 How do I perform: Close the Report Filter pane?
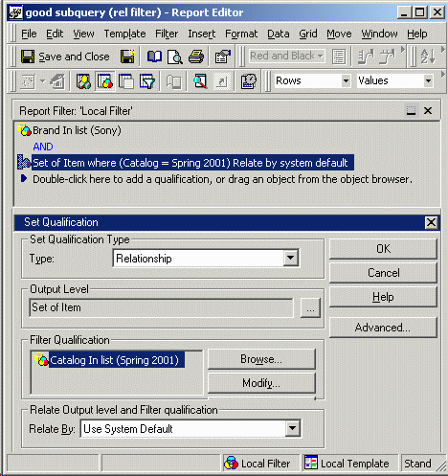428,111
